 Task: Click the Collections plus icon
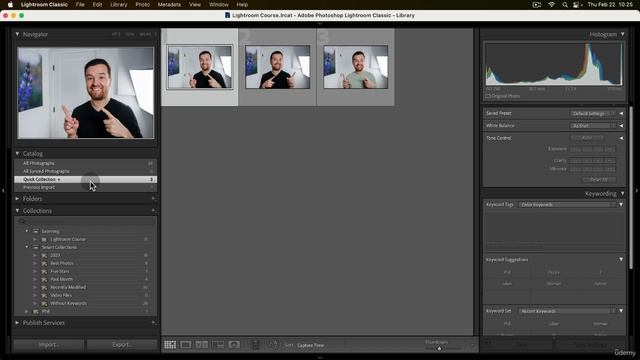tap(153, 211)
